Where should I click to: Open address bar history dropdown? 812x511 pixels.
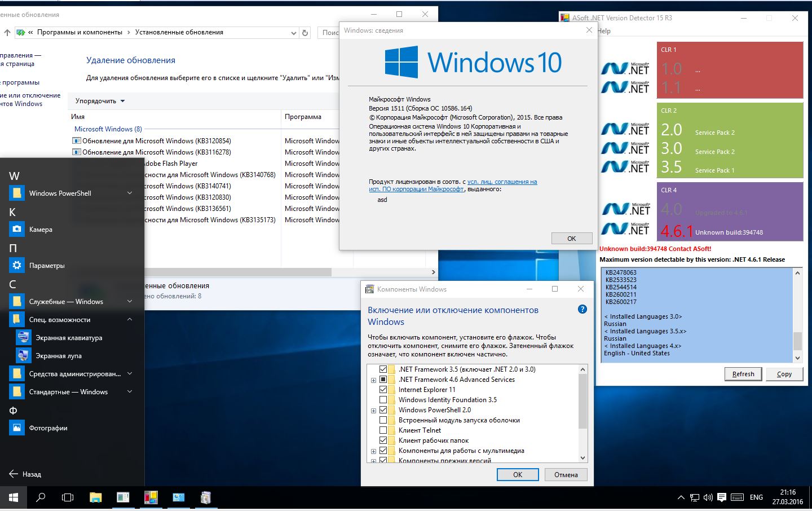click(293, 33)
